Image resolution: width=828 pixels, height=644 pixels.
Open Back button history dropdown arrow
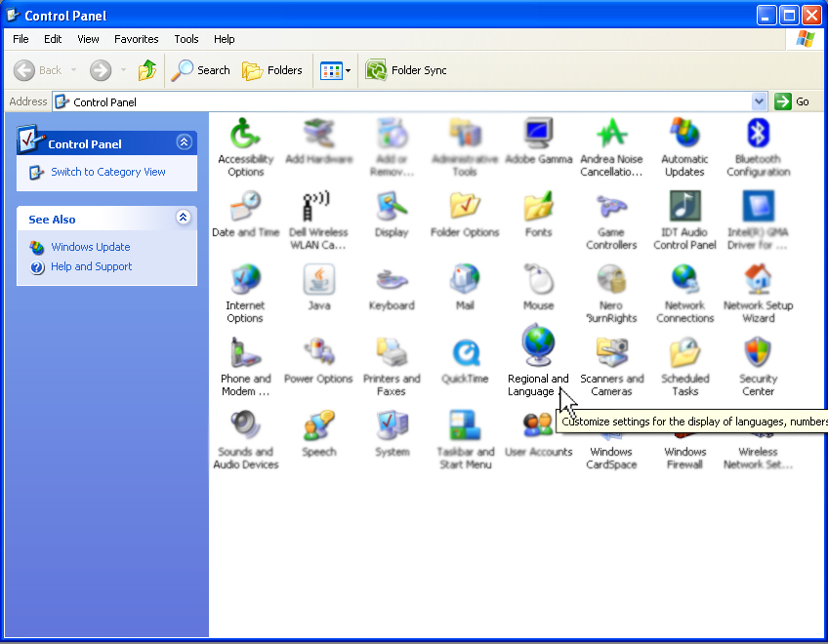click(x=73, y=70)
